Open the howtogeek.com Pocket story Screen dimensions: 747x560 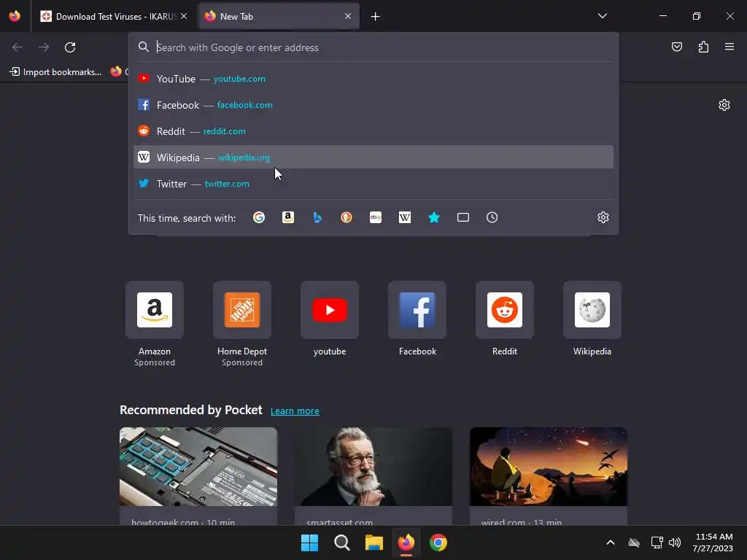tap(198, 476)
